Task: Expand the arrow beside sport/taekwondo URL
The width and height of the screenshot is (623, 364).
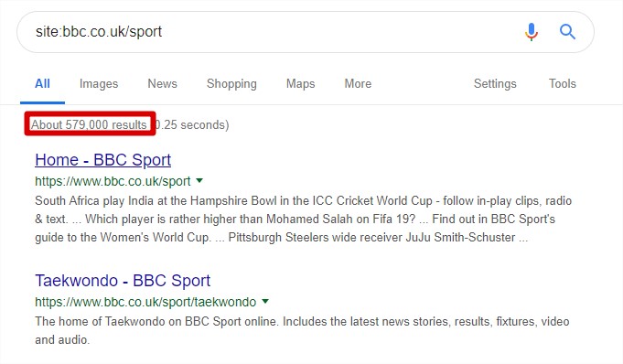Action: coord(265,302)
